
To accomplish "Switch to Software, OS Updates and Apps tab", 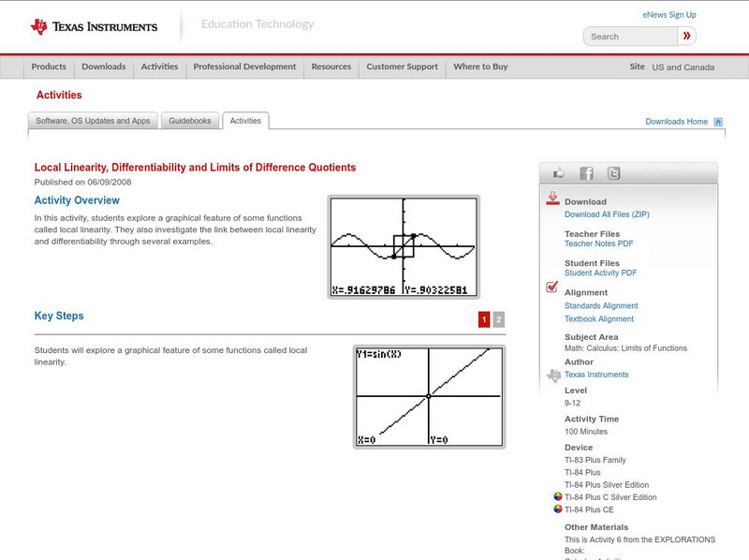I will (x=93, y=121).
